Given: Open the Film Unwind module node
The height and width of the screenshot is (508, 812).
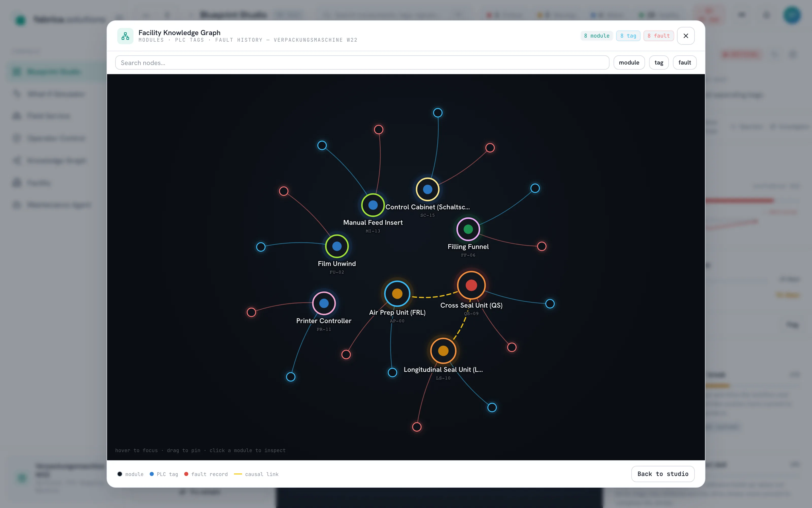Looking at the screenshot, I should coord(337,246).
